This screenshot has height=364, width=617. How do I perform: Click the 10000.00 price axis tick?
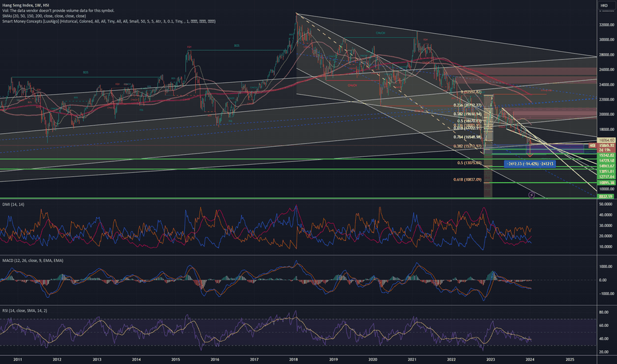606,189
